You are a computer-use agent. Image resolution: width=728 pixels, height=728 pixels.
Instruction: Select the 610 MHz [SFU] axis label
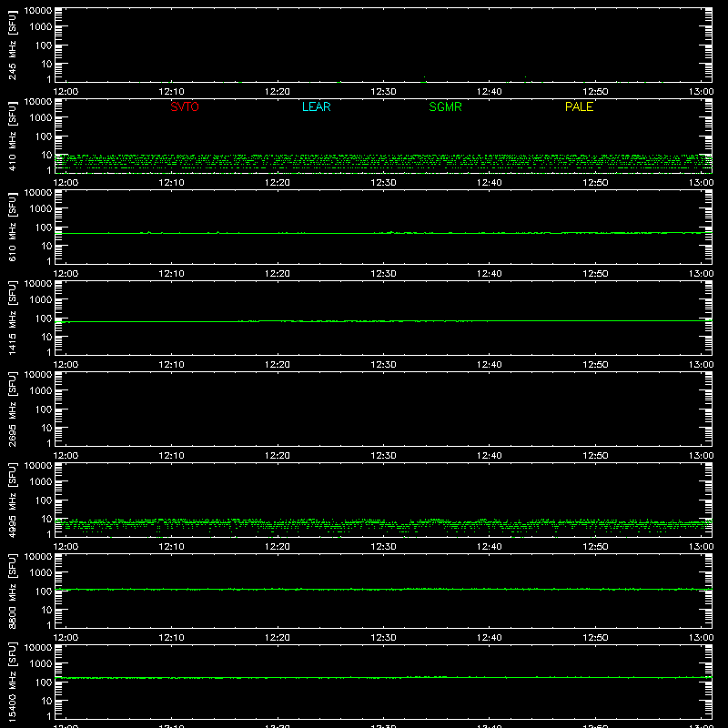[13, 227]
